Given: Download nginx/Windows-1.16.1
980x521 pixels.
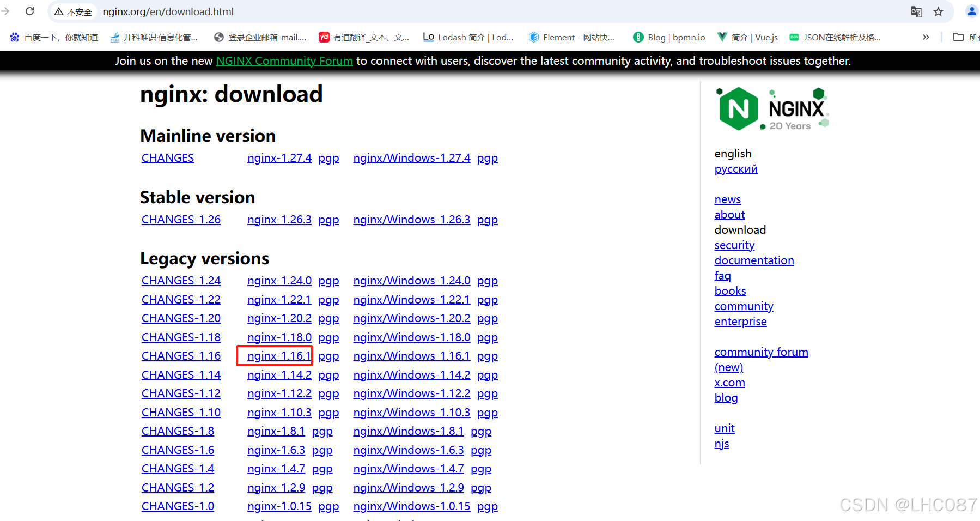Looking at the screenshot, I should (x=412, y=356).
